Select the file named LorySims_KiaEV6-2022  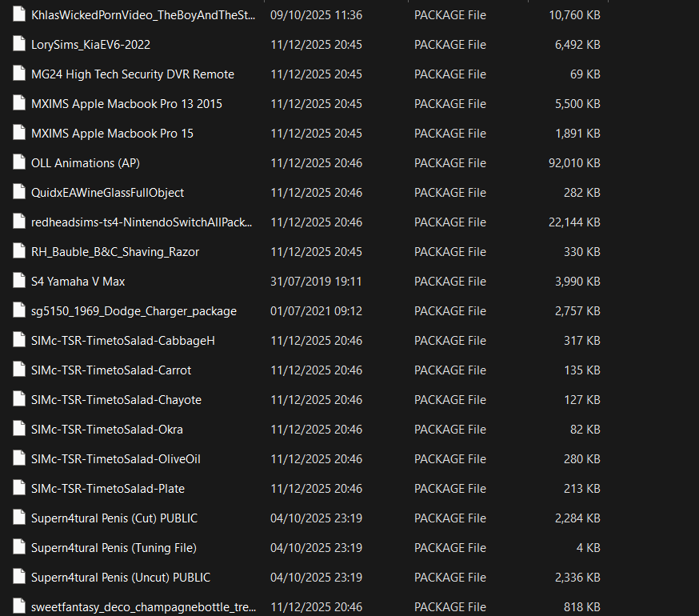point(90,45)
